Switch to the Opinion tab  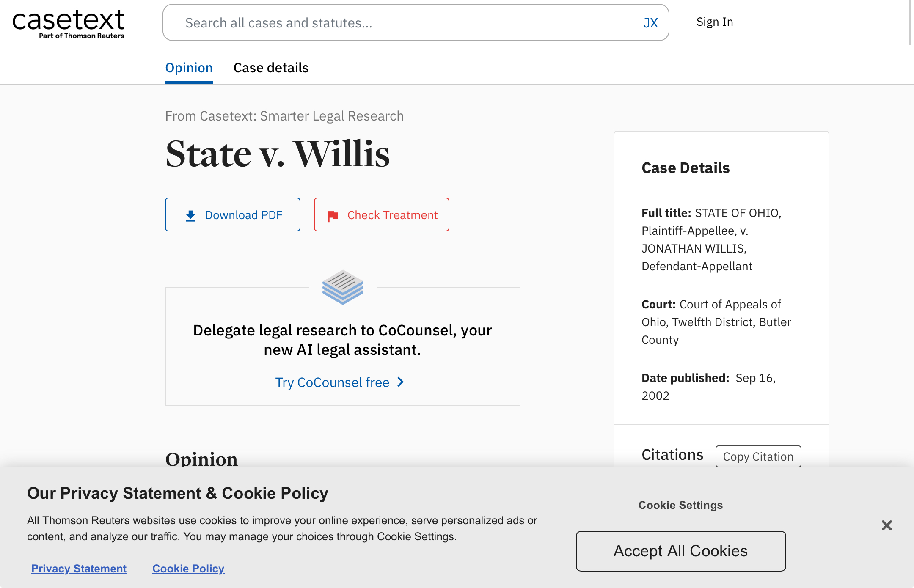[189, 68]
